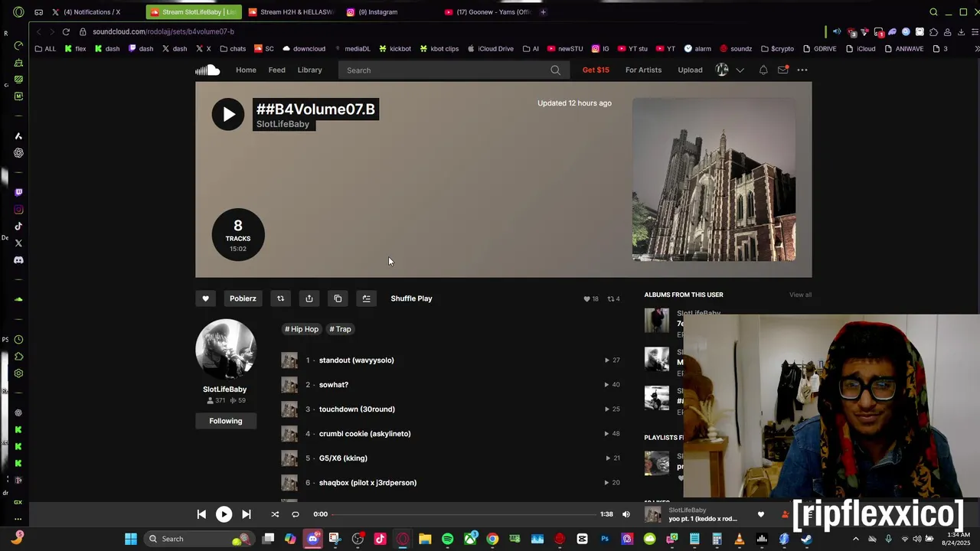The width and height of the screenshot is (980, 551).
Task: Start Shuffle Play
Action: coord(411,298)
